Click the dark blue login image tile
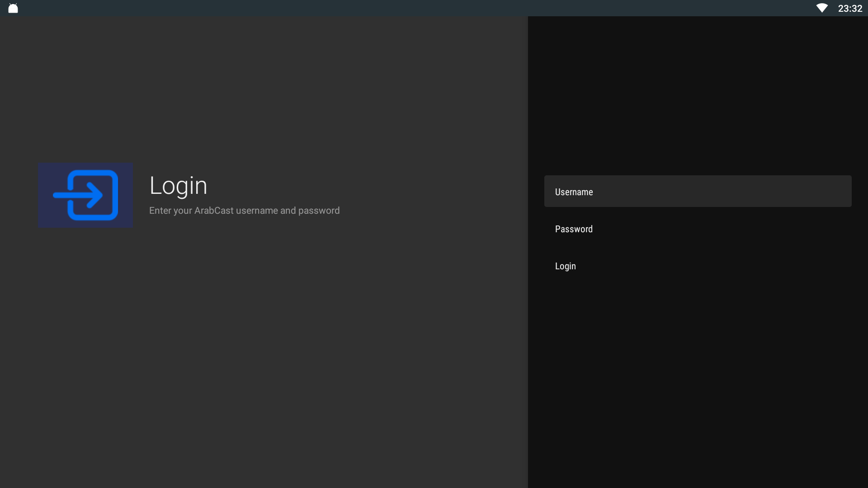 [85, 195]
